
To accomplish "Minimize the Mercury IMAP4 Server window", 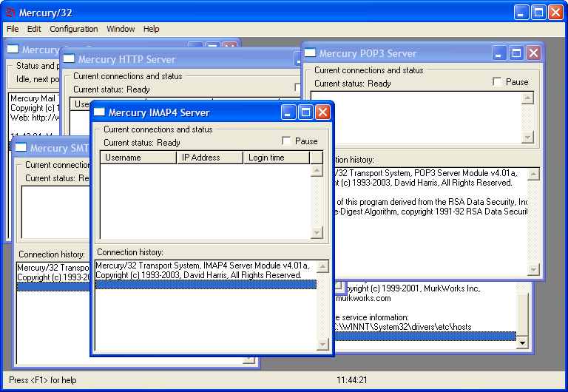I will click(x=288, y=112).
